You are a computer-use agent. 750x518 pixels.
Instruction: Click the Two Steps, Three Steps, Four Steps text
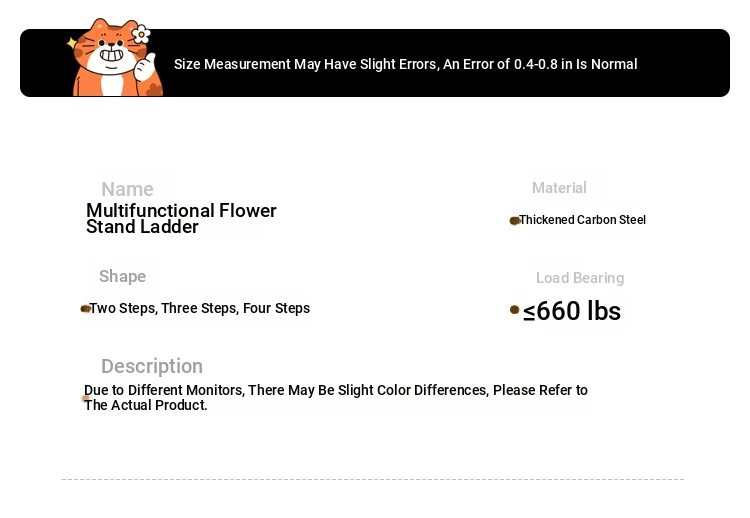click(200, 309)
